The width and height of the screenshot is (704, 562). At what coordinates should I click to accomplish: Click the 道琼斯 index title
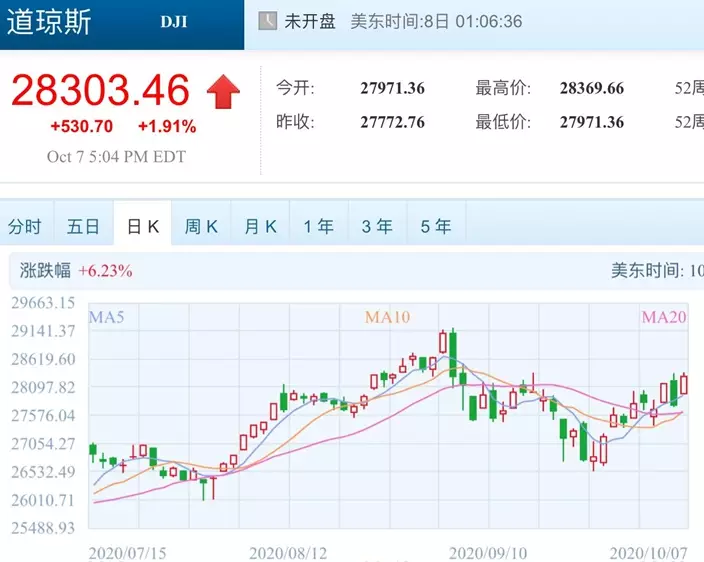[50, 22]
